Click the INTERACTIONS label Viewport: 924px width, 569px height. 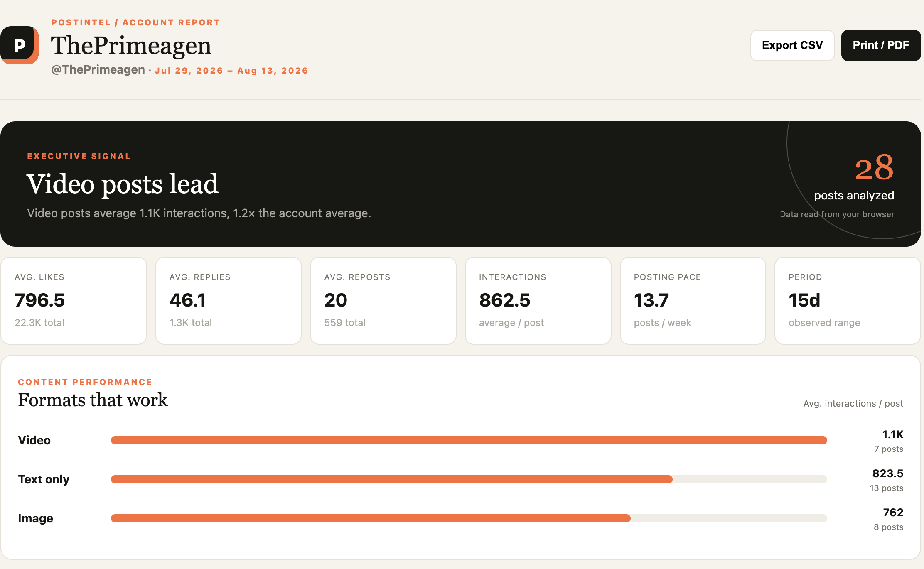513,277
